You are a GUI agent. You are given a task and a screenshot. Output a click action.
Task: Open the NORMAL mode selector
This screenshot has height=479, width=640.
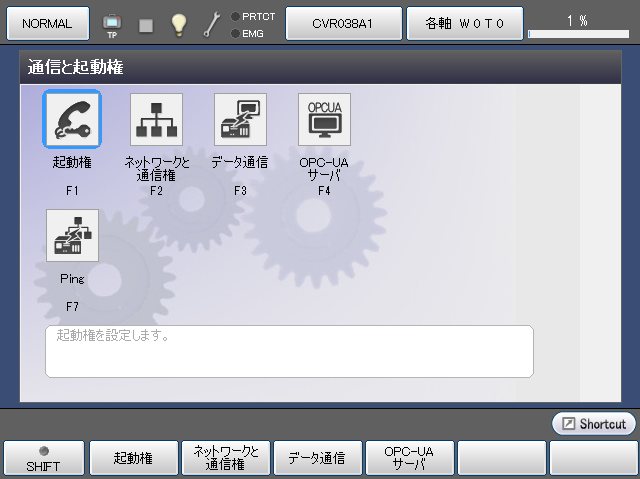[x=46, y=23]
